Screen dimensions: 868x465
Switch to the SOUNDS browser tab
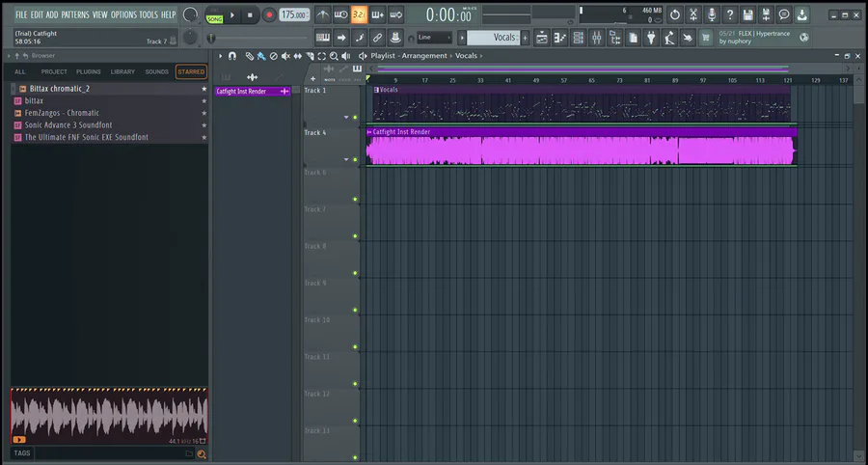click(x=156, y=72)
